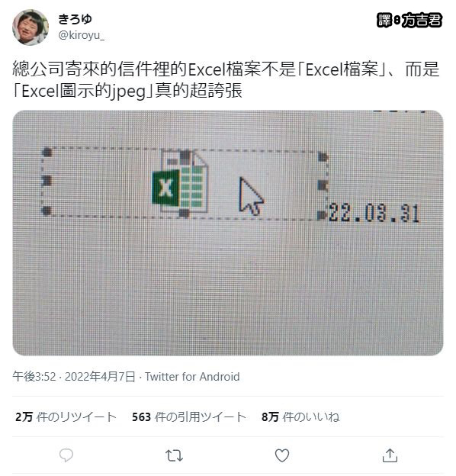View the 8万 件のいいね list
Image resolution: width=456 pixels, height=476 pixels.
tap(300, 416)
